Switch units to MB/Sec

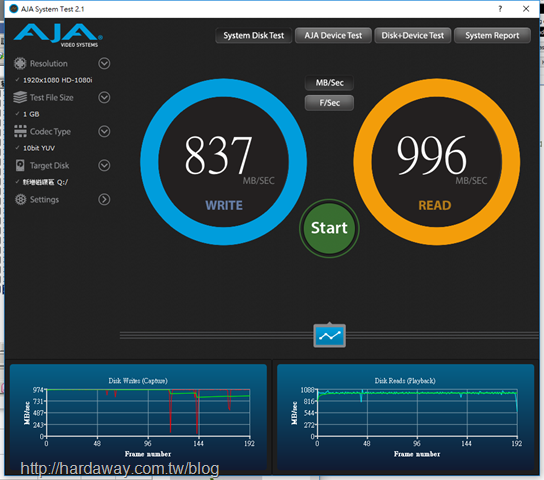coord(329,83)
